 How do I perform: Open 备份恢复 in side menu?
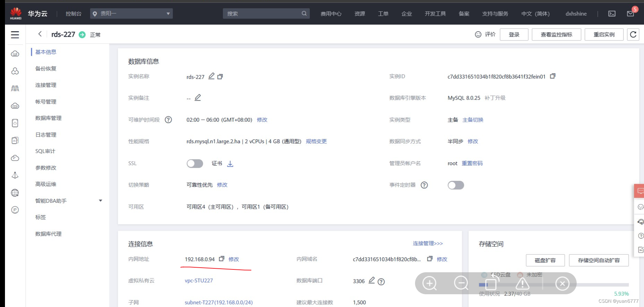[46, 68]
